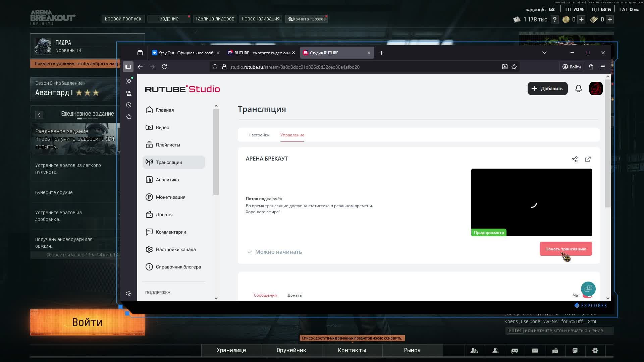Open the floating chat support bubble
Viewport: 644px width, 362px height.
click(x=588, y=289)
